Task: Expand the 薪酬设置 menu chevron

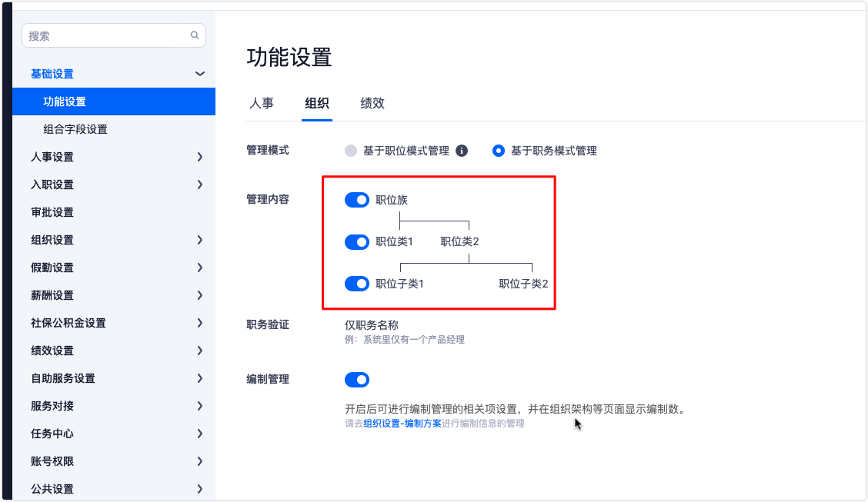Action: pyautogui.click(x=200, y=295)
